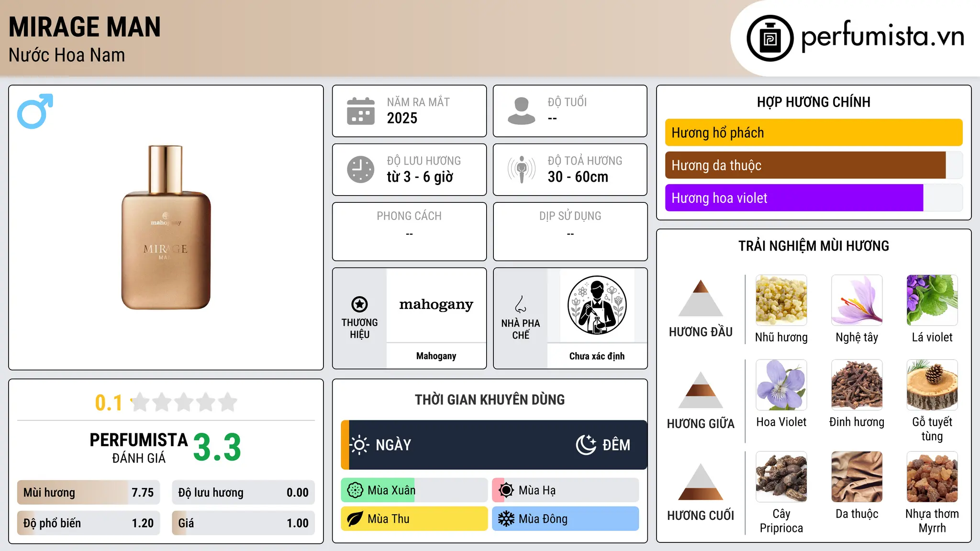This screenshot has height=551, width=980.
Task: Click the Mùa Đông season bar
Action: [566, 519]
